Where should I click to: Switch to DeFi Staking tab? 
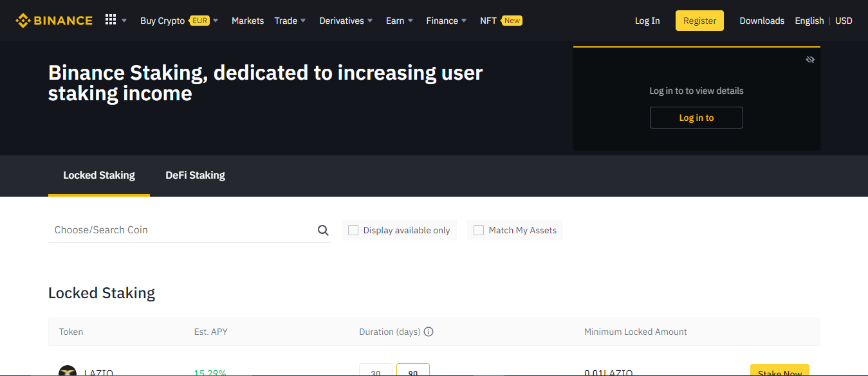[195, 175]
